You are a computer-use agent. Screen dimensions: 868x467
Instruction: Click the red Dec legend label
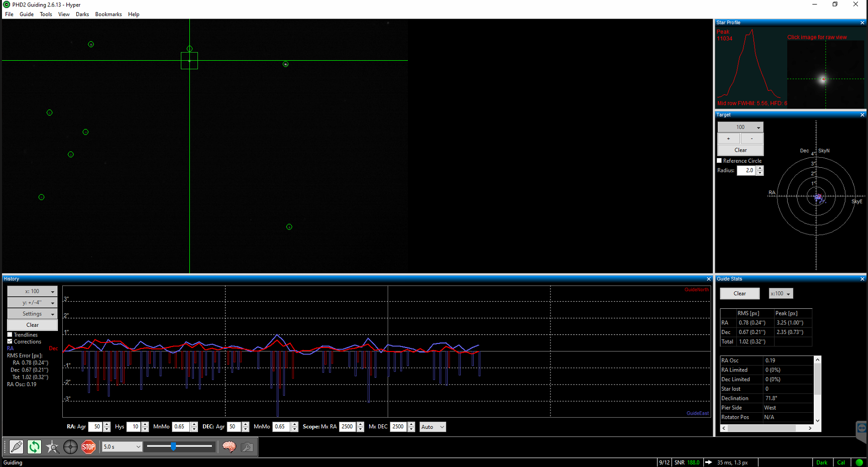[53, 348]
